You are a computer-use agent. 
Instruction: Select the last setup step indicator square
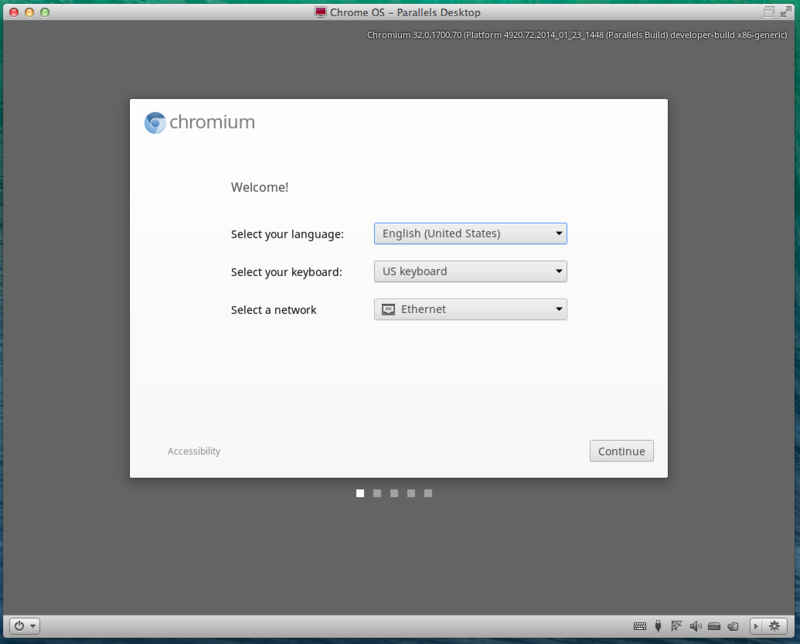[x=428, y=493]
